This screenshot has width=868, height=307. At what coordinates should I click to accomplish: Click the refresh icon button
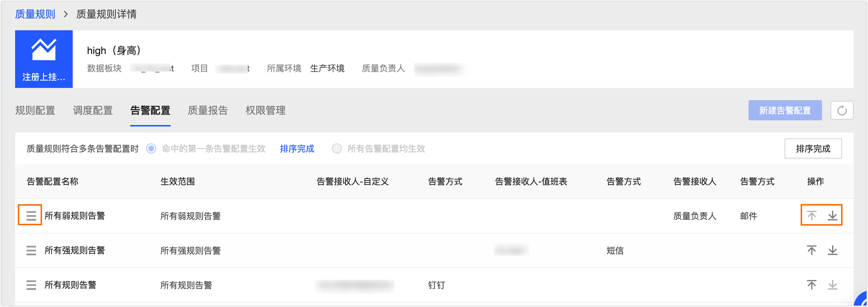842,110
